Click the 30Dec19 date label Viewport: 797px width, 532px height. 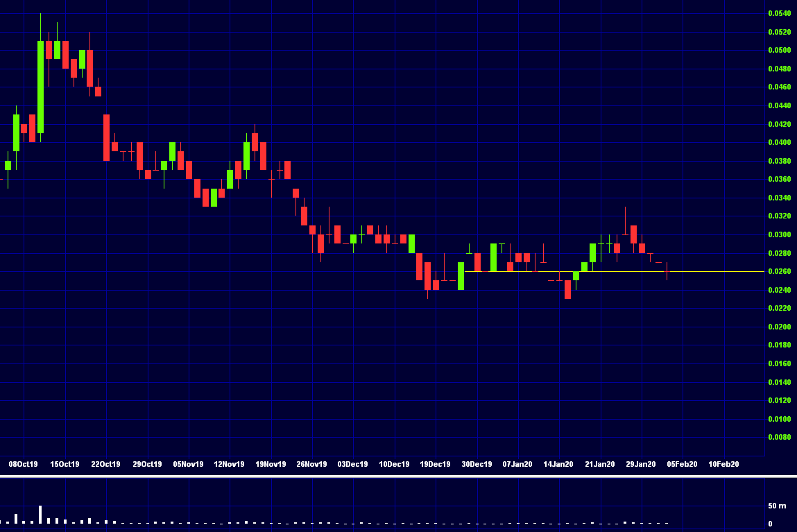point(477,465)
